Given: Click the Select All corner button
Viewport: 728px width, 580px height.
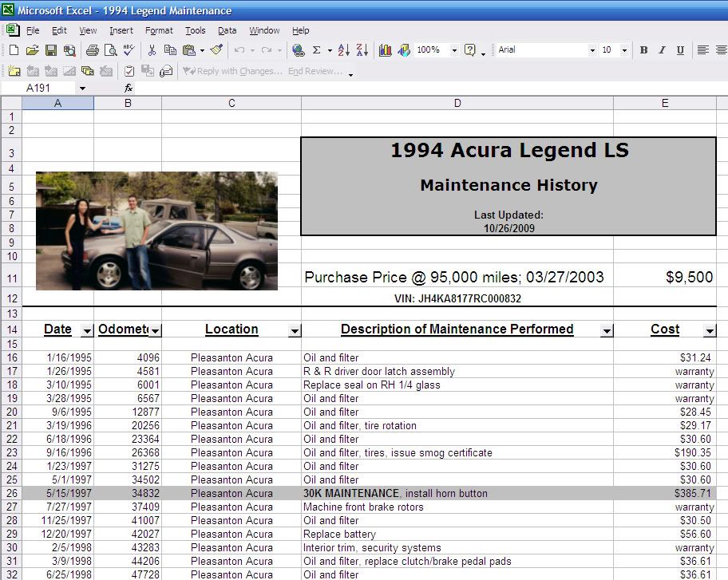Looking at the screenshot, I should coord(12,103).
